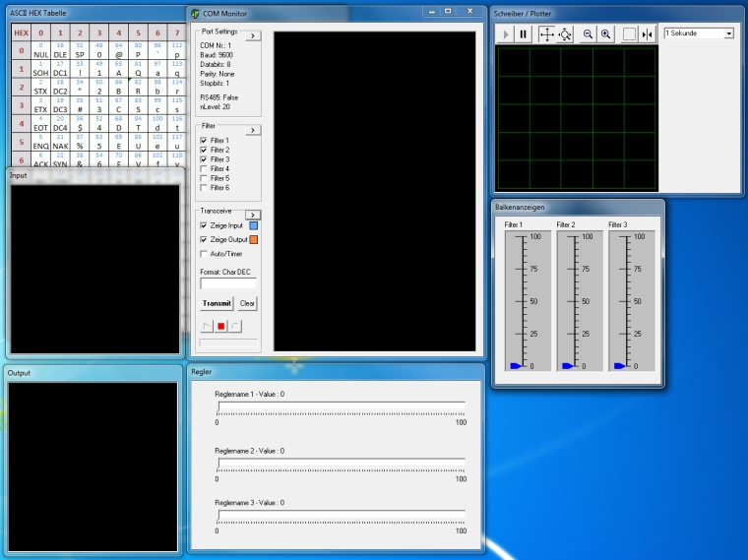
Task: Click the Transmit button
Action: 217,304
